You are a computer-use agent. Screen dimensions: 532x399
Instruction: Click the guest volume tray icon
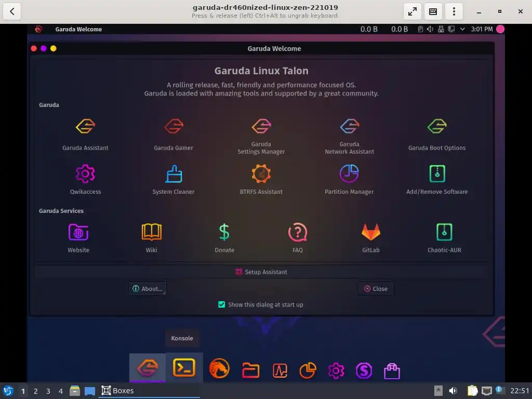[x=430, y=29]
